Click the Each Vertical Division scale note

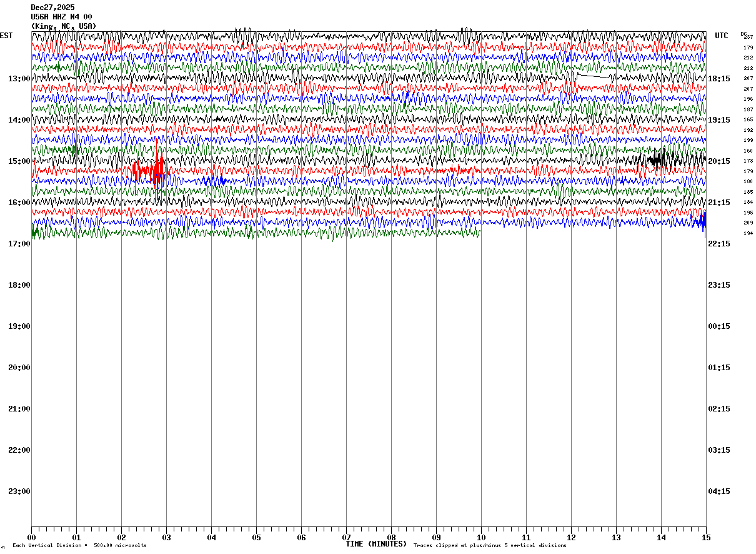79,546
